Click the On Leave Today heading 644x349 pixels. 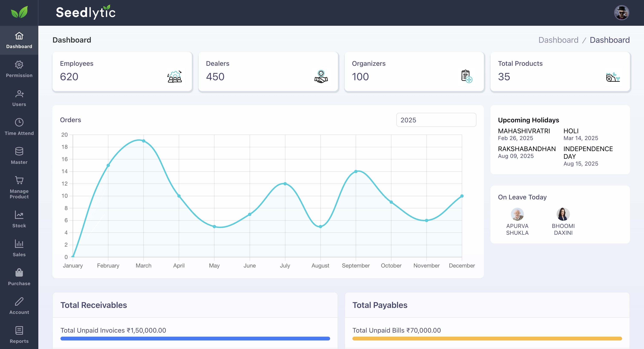coord(522,197)
